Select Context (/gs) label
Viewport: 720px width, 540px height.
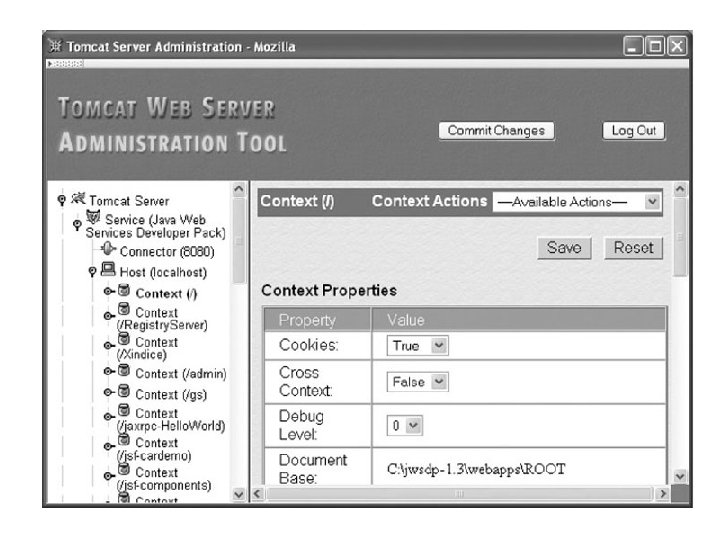(x=171, y=394)
